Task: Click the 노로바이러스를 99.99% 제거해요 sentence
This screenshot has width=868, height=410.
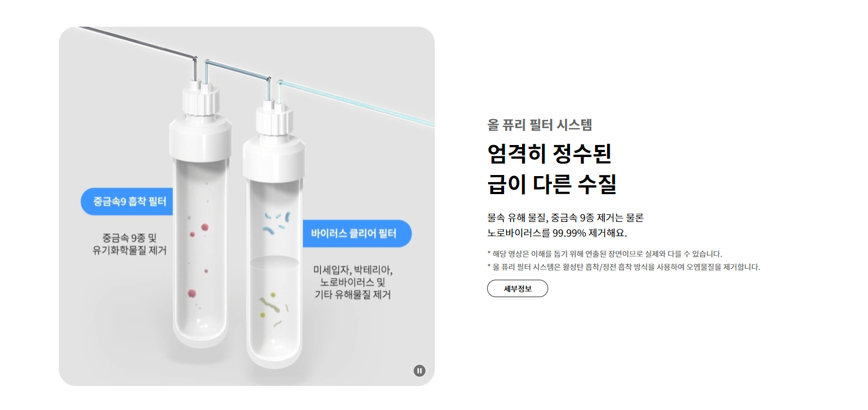Action: pyautogui.click(x=557, y=233)
